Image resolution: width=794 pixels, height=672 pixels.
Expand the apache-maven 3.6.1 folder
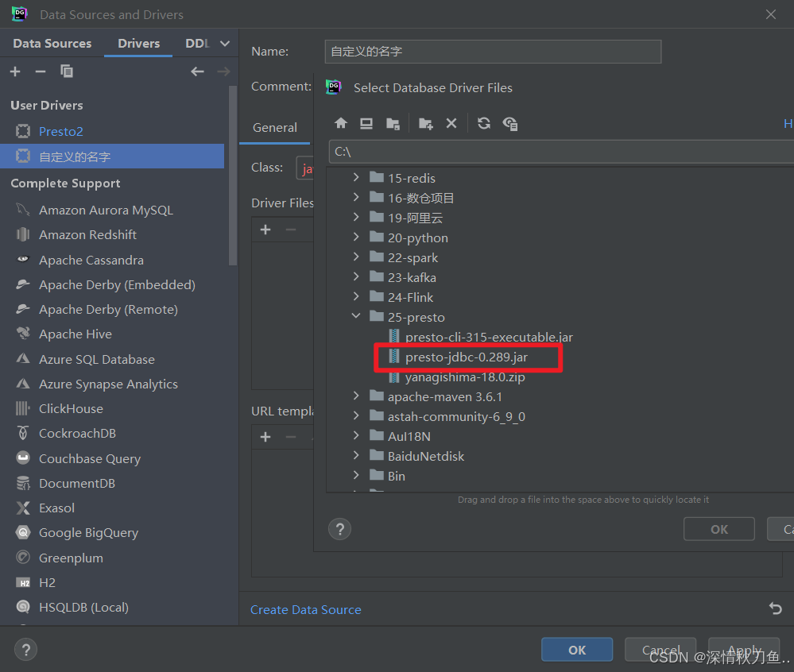[356, 396]
